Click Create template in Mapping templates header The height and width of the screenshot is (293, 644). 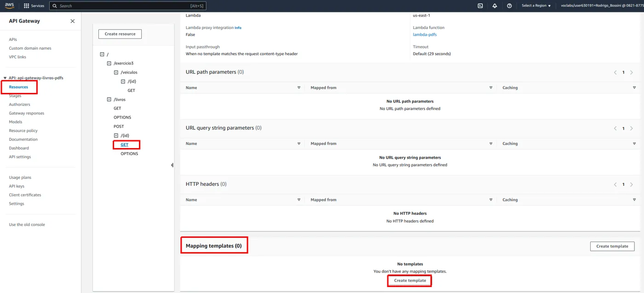point(612,246)
